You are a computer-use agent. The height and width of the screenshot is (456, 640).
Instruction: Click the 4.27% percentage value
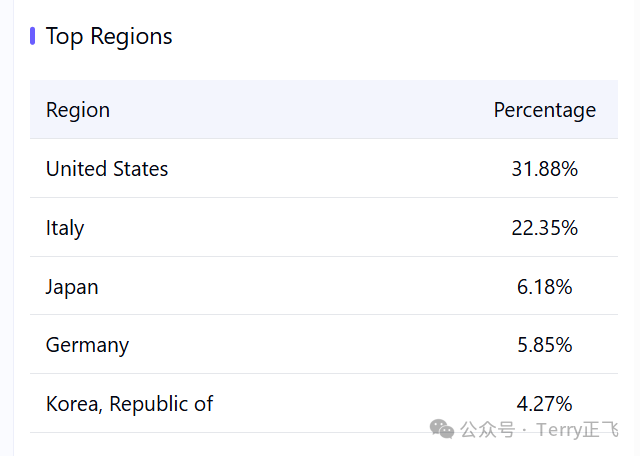[545, 404]
